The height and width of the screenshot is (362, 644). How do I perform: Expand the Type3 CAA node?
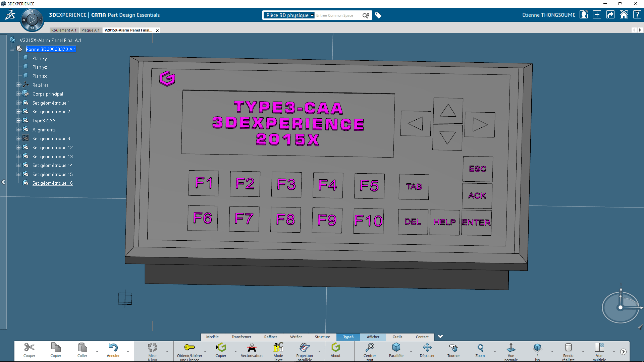18,121
